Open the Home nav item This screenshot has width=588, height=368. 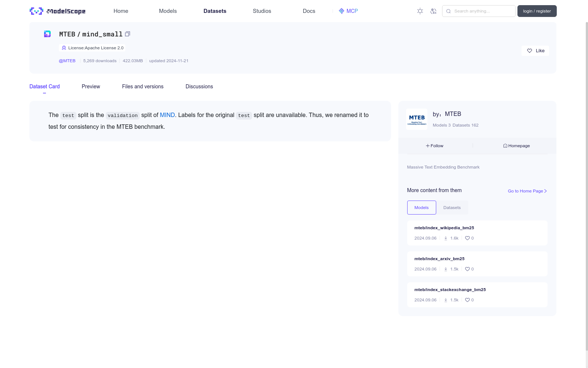121,11
